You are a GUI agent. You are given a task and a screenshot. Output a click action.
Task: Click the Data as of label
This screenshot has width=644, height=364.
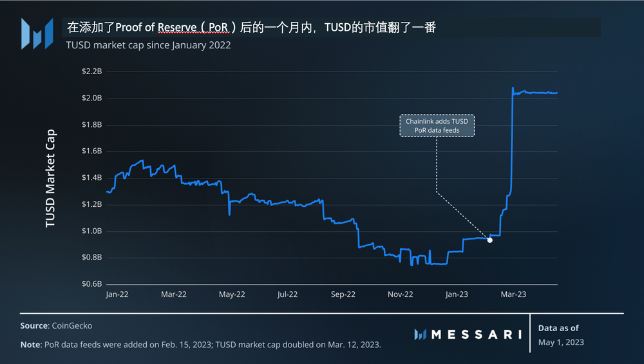click(x=558, y=328)
